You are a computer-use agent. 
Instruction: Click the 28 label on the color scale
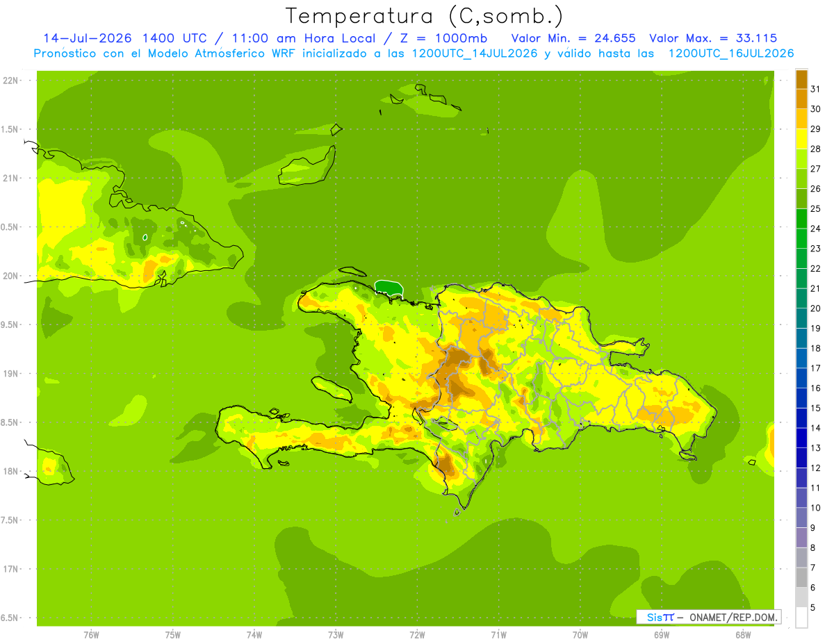click(816, 149)
